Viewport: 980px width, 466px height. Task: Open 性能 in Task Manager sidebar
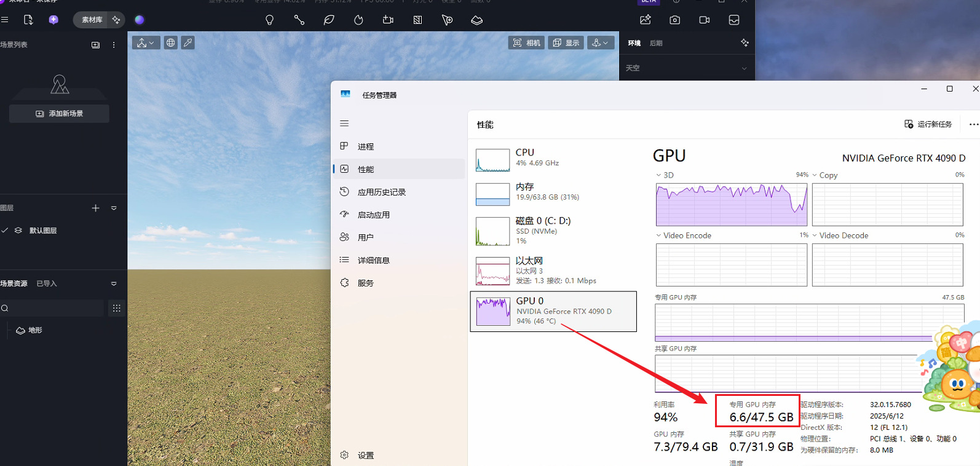tap(399, 169)
